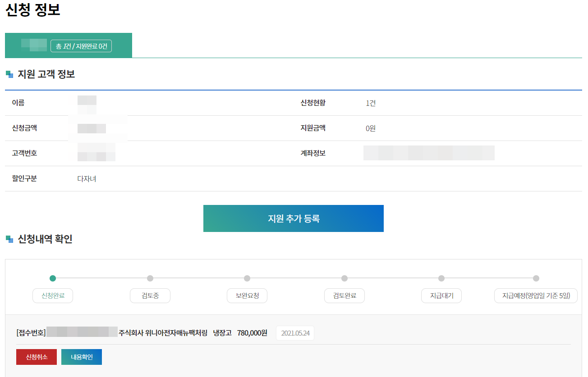Image resolution: width=588 pixels, height=377 pixels.
Task: Click the red 신청취소 button
Action: (36, 357)
